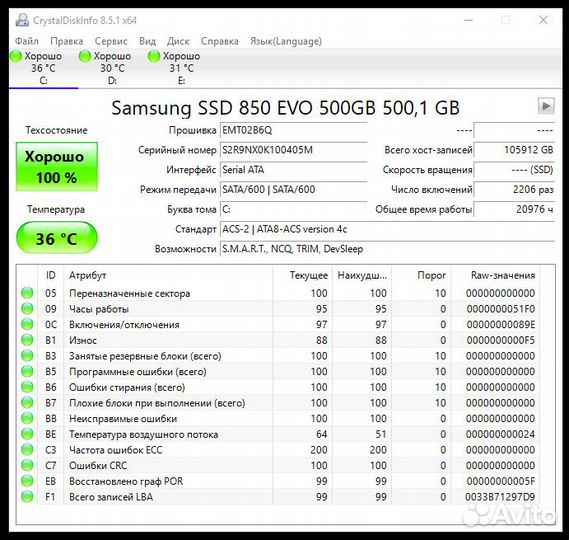Select Температура воздушного потока row
Image resolution: width=569 pixels, height=540 pixels.
click(x=278, y=434)
